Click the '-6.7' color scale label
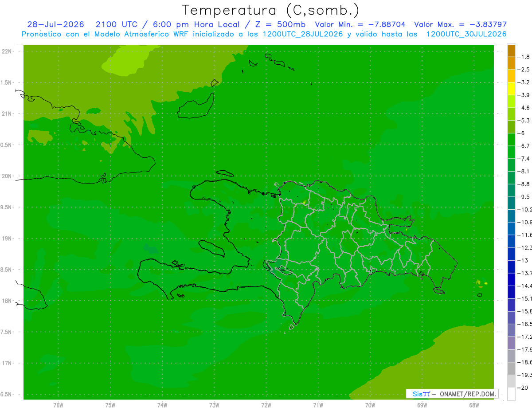Screen dimensions: 532x411 coord(524,146)
